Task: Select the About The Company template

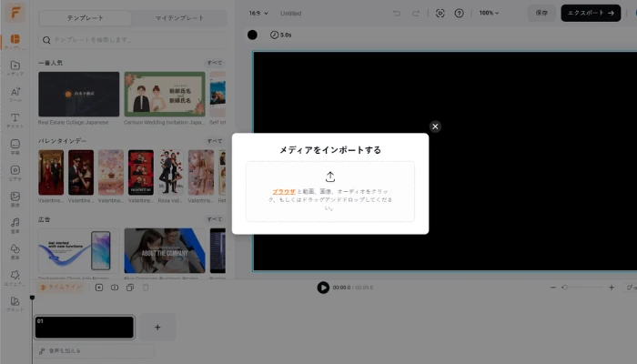Action: click(x=165, y=250)
